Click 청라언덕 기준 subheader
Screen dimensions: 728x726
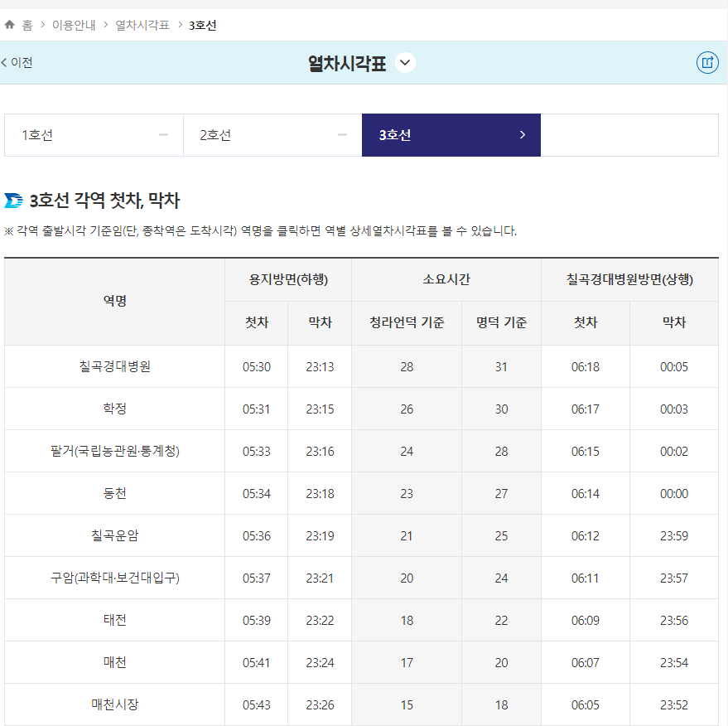coord(407,323)
